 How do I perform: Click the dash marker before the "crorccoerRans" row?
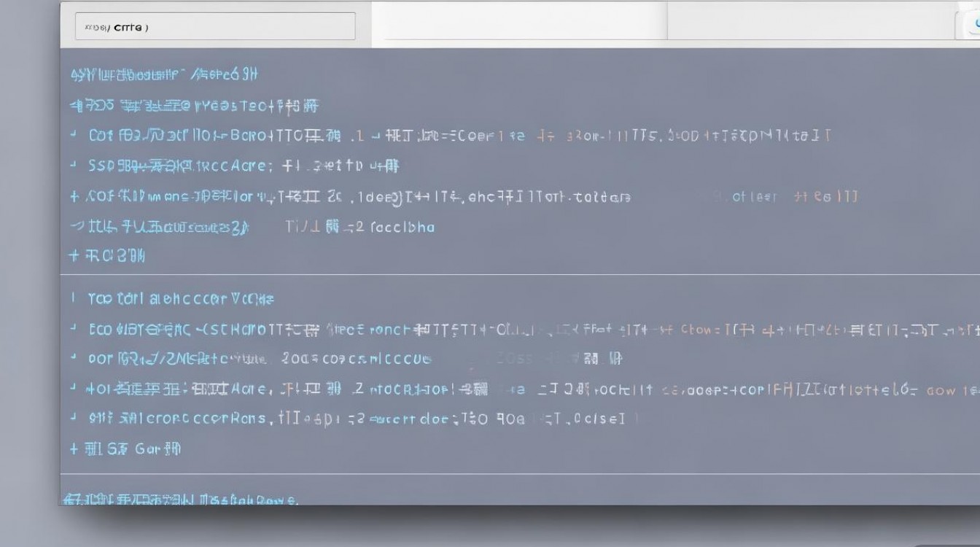[x=74, y=419]
